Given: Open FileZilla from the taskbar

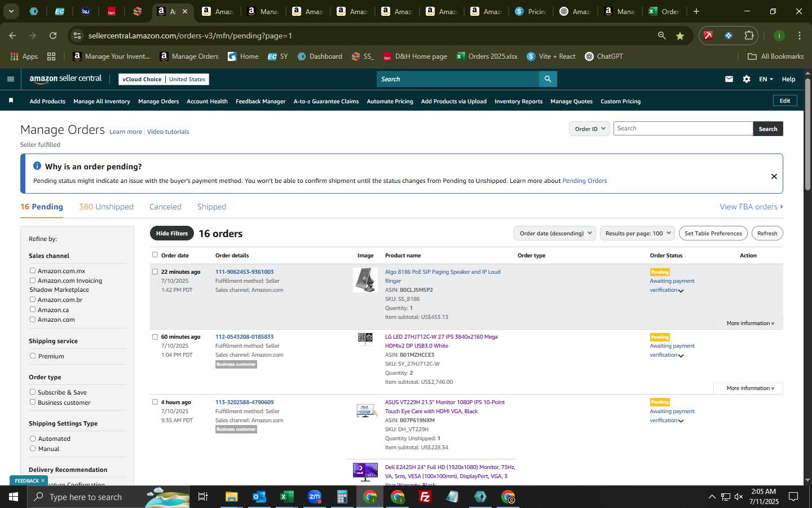Looking at the screenshot, I should (x=425, y=497).
